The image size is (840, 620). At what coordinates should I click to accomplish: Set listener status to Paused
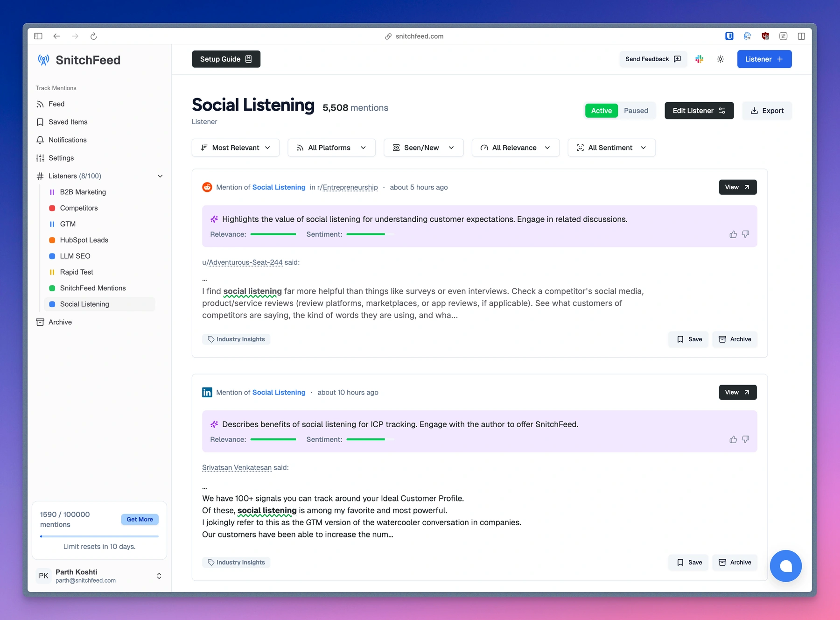636,111
